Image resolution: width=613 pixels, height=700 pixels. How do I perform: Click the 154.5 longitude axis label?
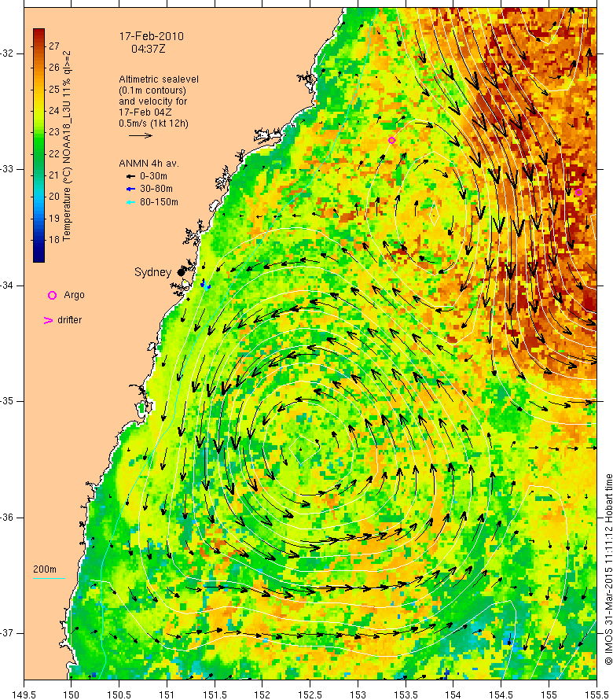[501, 694]
